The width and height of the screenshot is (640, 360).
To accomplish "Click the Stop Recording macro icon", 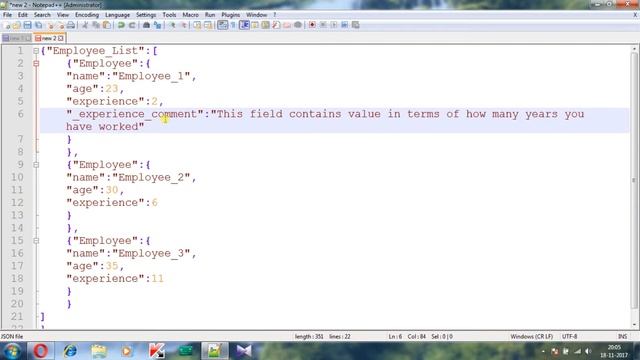I will click(x=323, y=25).
